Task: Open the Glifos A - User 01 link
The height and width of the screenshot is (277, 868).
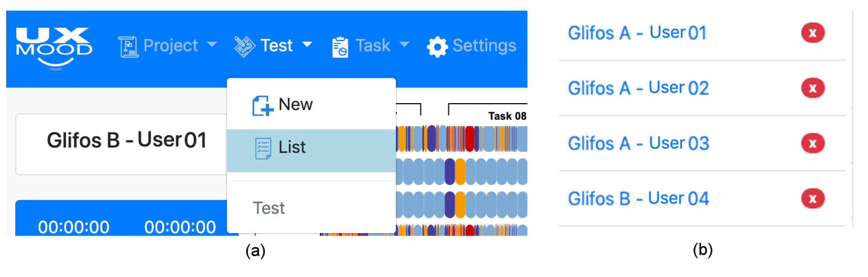Action: click(x=637, y=33)
